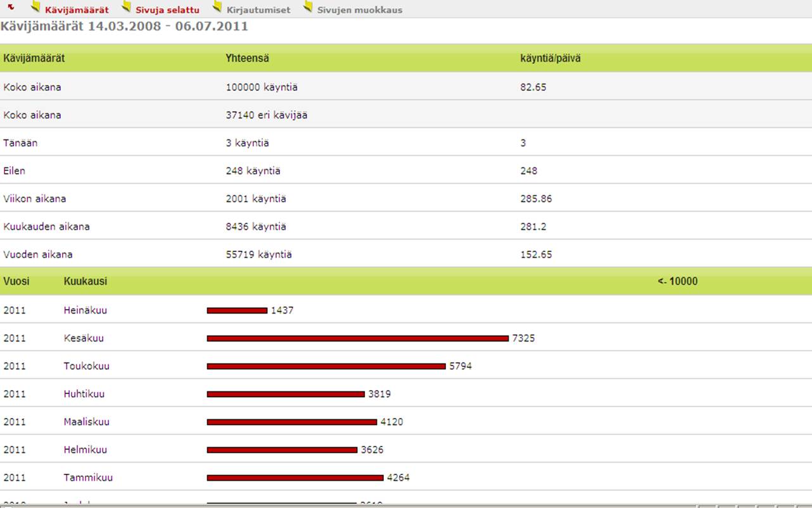Click the 'Yhteensä' column header
812x508 pixels.
tap(247, 58)
